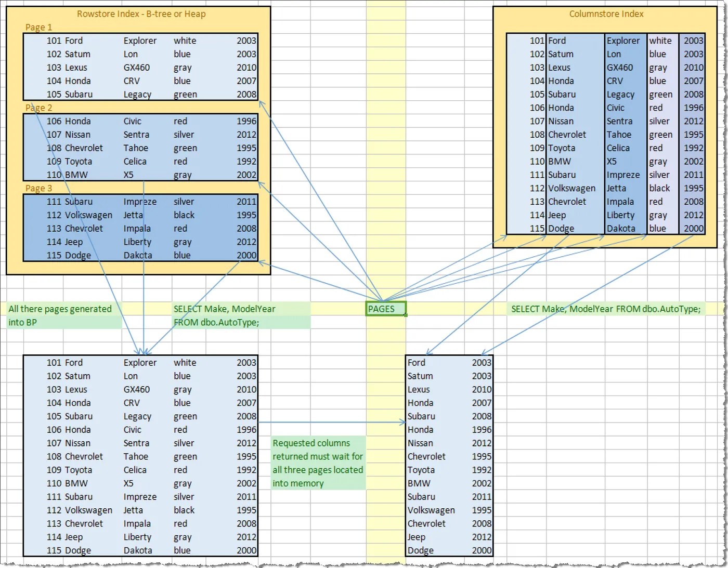This screenshot has height=568, width=728.
Task: Select 'X5' in the full-row result table
Action: [x=128, y=483]
